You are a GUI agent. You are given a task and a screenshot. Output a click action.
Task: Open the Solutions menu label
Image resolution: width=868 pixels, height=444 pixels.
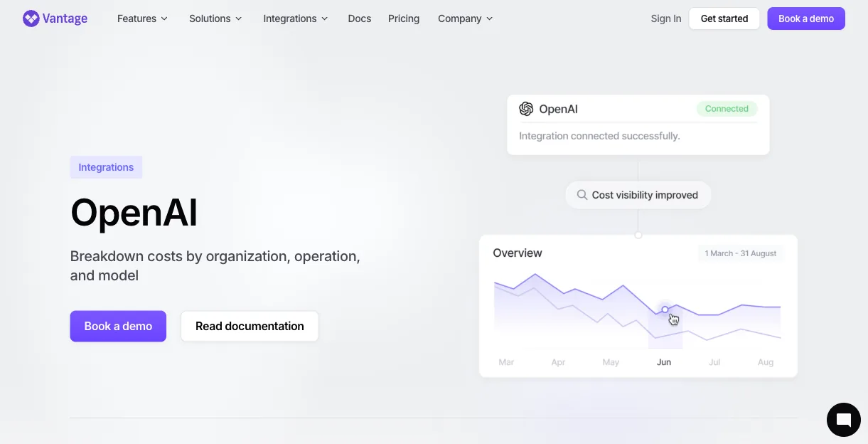click(x=210, y=18)
